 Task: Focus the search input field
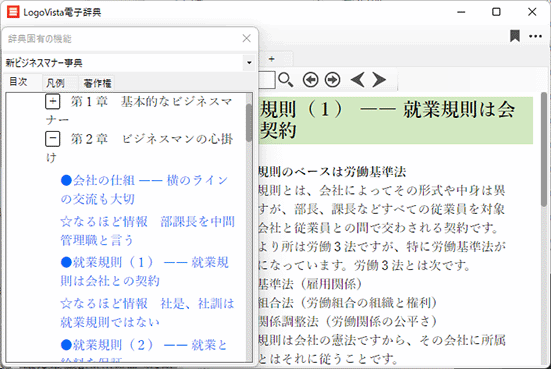click(x=267, y=80)
